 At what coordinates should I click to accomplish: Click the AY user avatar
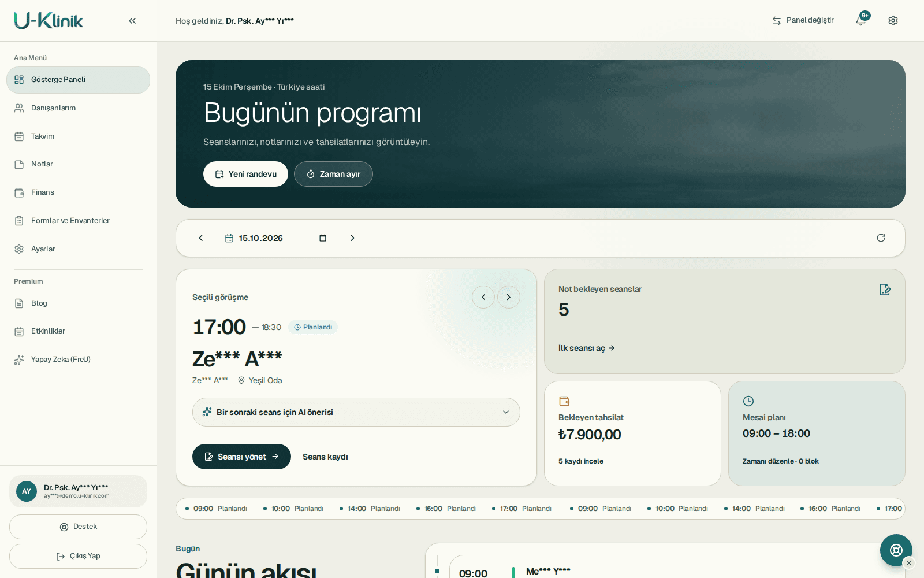pos(27,491)
